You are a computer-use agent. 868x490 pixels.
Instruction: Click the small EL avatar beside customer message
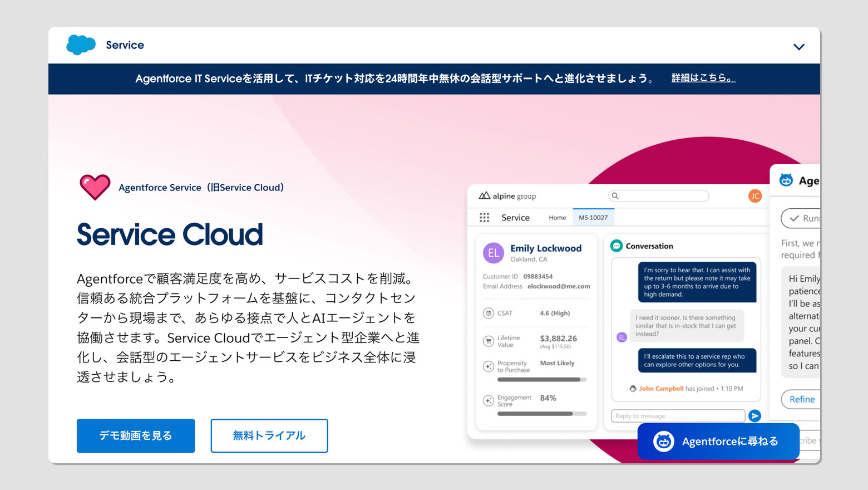pos(622,337)
